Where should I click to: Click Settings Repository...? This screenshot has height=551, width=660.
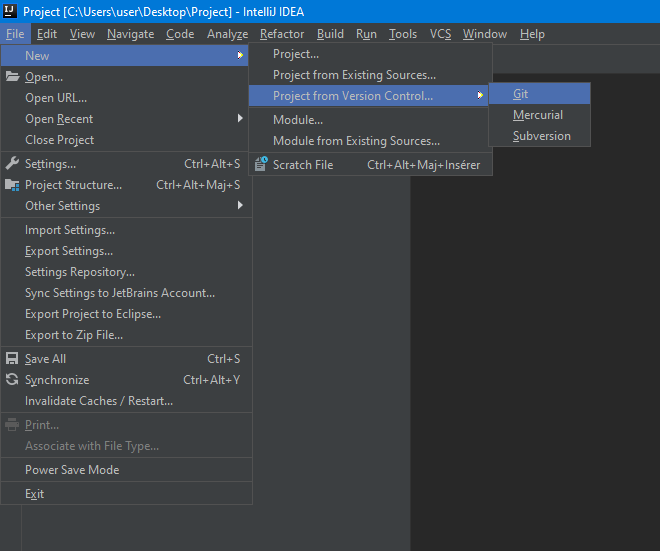126,272
